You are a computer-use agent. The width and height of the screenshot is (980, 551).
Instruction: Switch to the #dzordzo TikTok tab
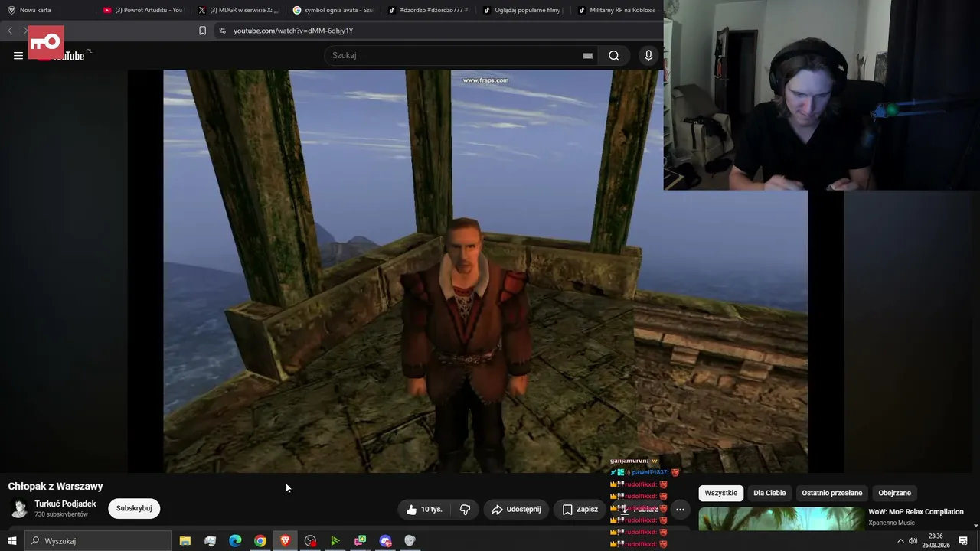point(428,10)
